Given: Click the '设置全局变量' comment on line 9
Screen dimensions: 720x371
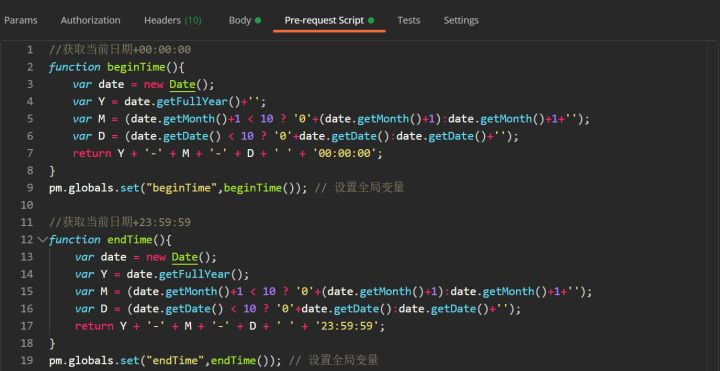Looking at the screenshot, I should (x=370, y=188).
